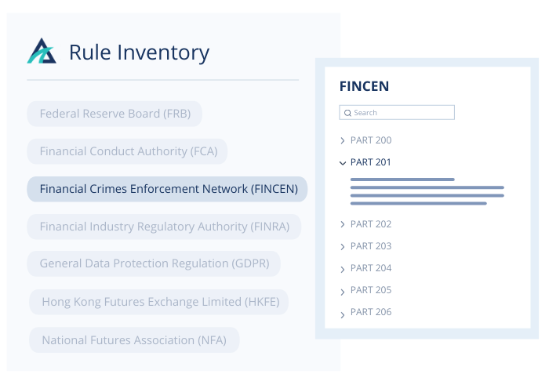Expand PART 200 chevron
Viewport: 549px width, 392px height.
[x=343, y=140]
